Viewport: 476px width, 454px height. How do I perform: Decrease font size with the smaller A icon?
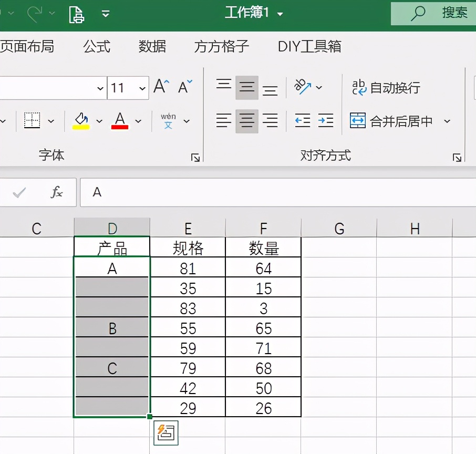pyautogui.click(x=181, y=87)
